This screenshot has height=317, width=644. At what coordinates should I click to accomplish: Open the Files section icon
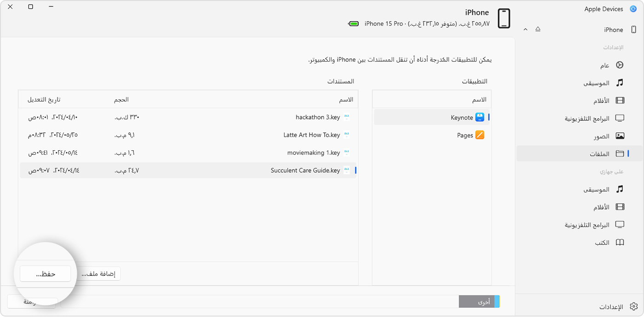620,153
